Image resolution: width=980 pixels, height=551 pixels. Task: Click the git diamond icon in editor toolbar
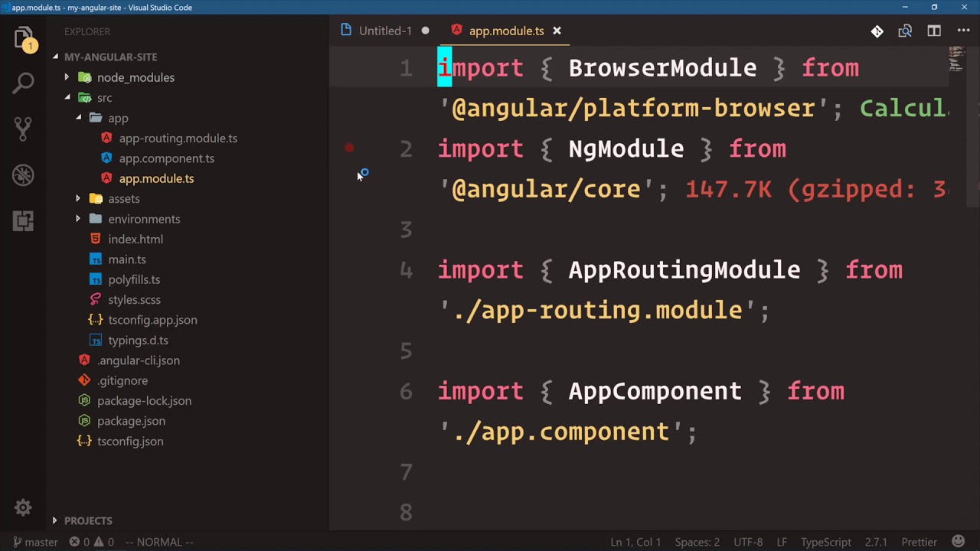tap(877, 31)
